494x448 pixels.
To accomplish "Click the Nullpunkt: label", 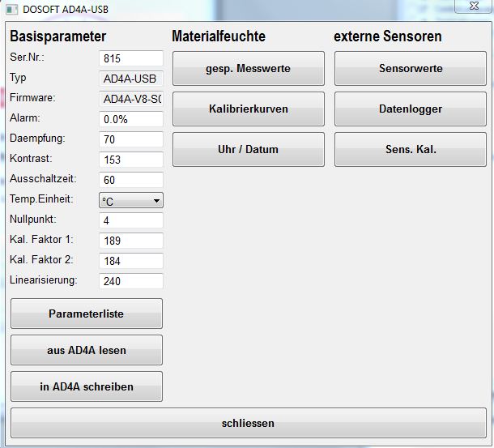I will [x=33, y=219].
